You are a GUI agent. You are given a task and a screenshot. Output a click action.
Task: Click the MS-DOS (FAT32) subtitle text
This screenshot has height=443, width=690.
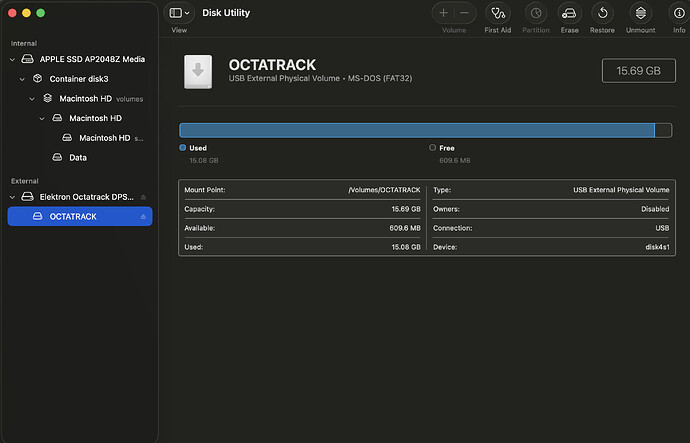coord(380,79)
